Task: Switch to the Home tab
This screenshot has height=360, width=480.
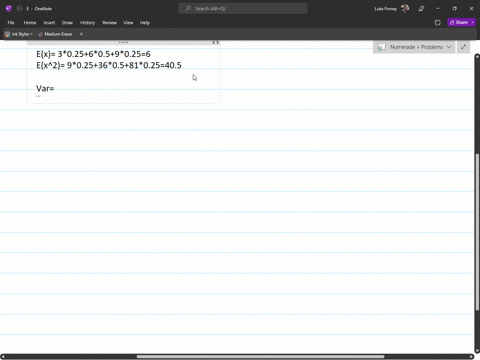Action: (x=30, y=23)
